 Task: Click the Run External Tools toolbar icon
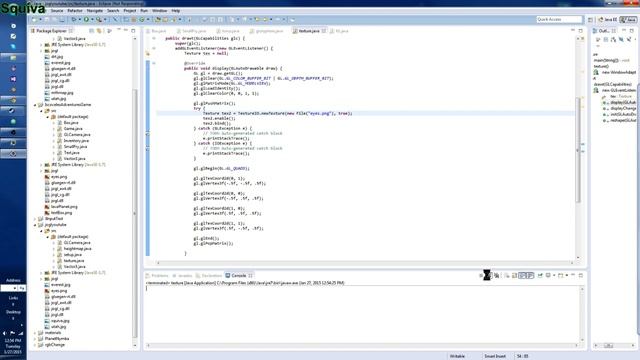coord(99,19)
